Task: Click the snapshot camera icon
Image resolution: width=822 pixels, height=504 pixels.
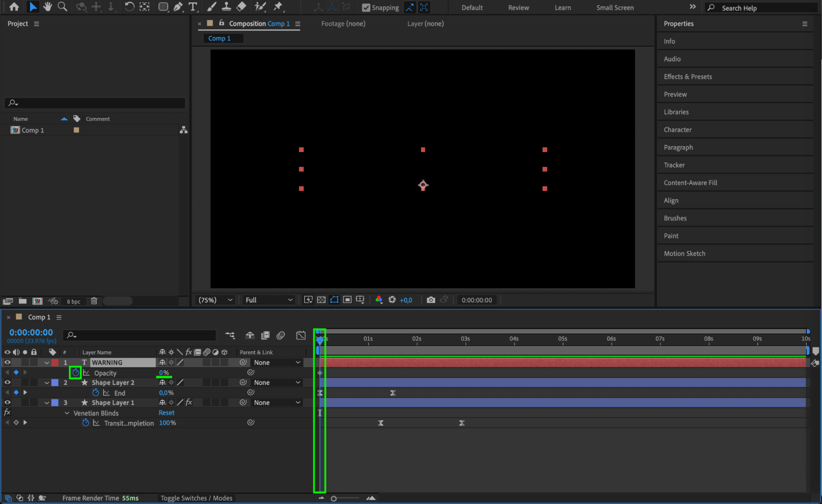Action: click(x=431, y=300)
